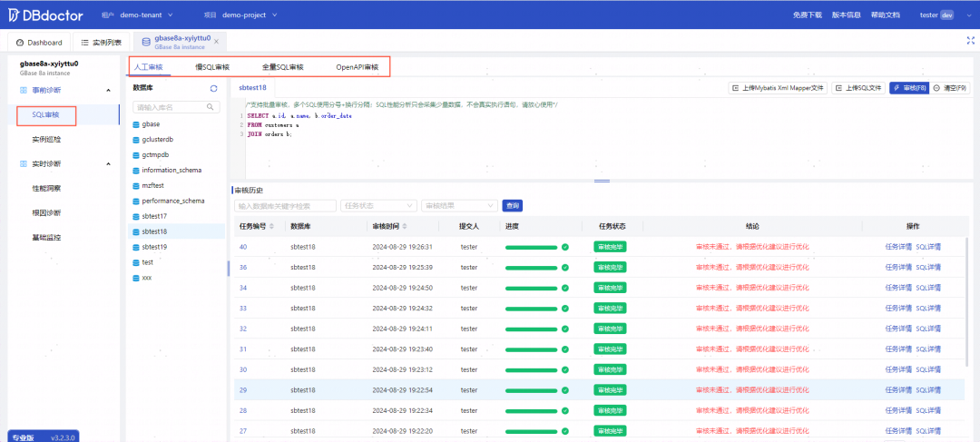980x442 pixels.
Task: Open the tenant demo-tenant dropdown
Action: coord(146,15)
